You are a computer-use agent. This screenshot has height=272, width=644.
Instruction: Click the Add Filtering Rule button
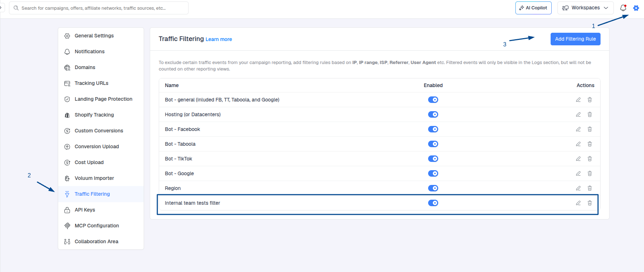pyautogui.click(x=575, y=39)
